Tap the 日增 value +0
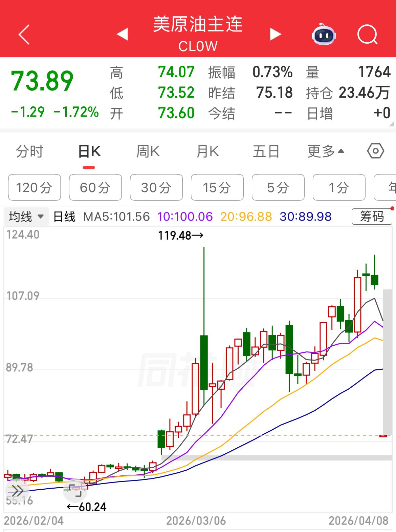This screenshot has width=396, height=532. (382, 113)
